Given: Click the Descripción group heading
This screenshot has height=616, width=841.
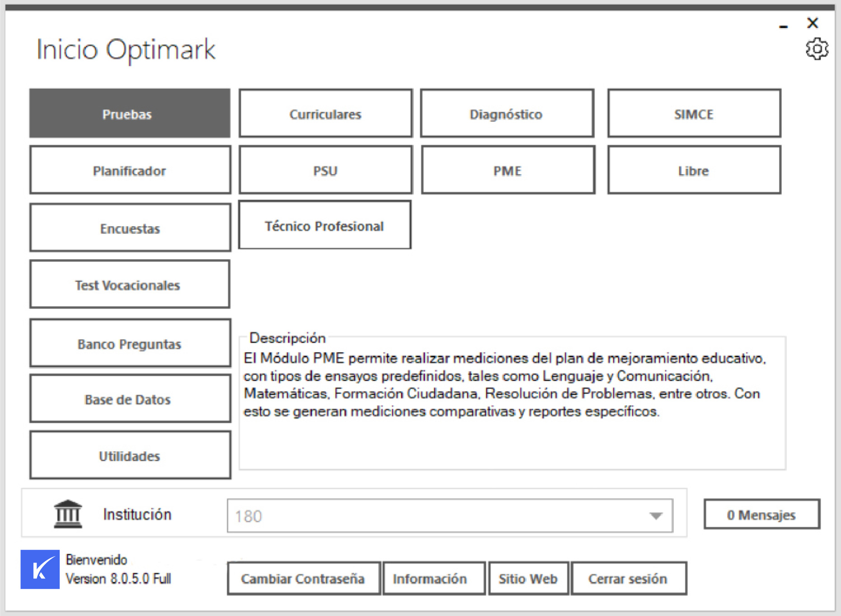Looking at the screenshot, I should (288, 338).
